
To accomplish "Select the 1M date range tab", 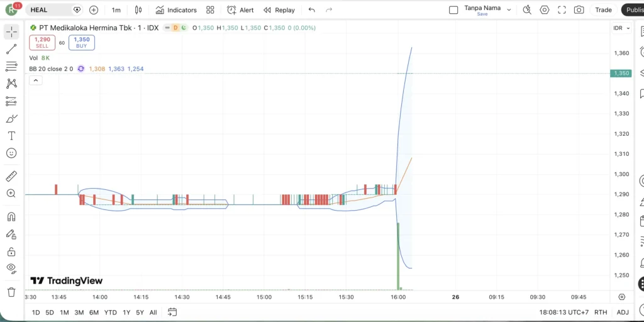I will point(64,312).
